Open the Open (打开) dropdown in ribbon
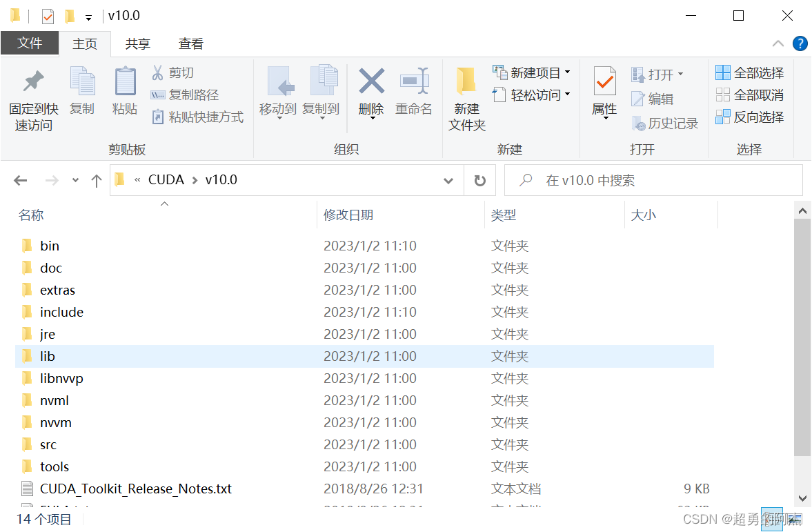This screenshot has width=812, height=532. tap(680, 74)
